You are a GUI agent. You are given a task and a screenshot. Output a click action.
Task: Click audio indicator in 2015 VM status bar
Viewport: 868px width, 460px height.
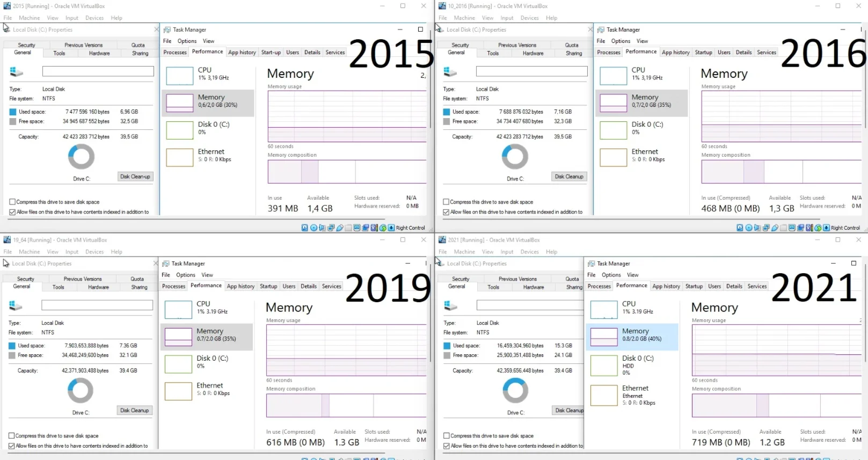[322, 228]
